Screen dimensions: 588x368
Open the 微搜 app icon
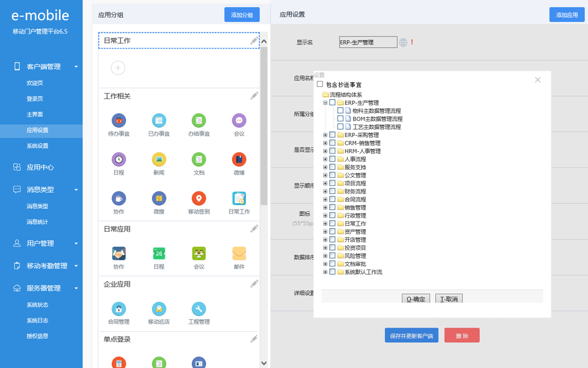coord(159,198)
